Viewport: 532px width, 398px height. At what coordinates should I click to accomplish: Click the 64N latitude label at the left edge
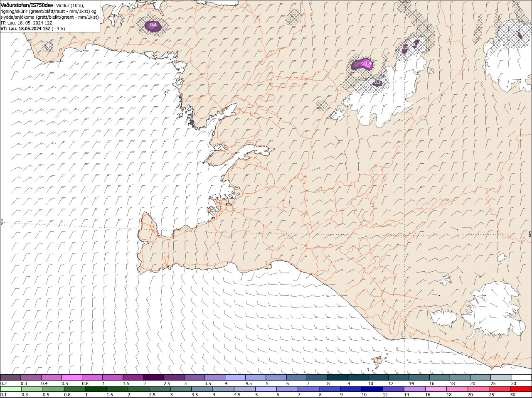coord(2,223)
